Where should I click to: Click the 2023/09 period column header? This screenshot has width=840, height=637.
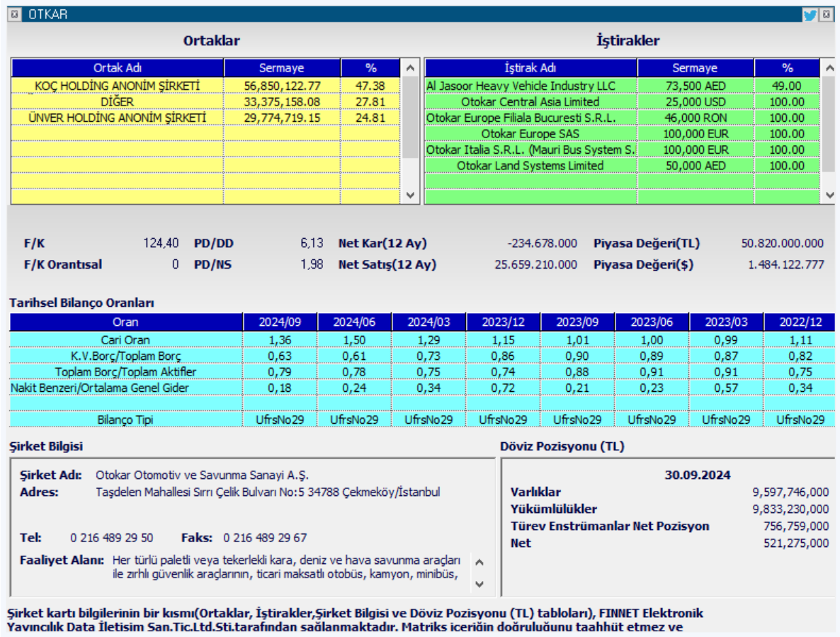click(577, 322)
